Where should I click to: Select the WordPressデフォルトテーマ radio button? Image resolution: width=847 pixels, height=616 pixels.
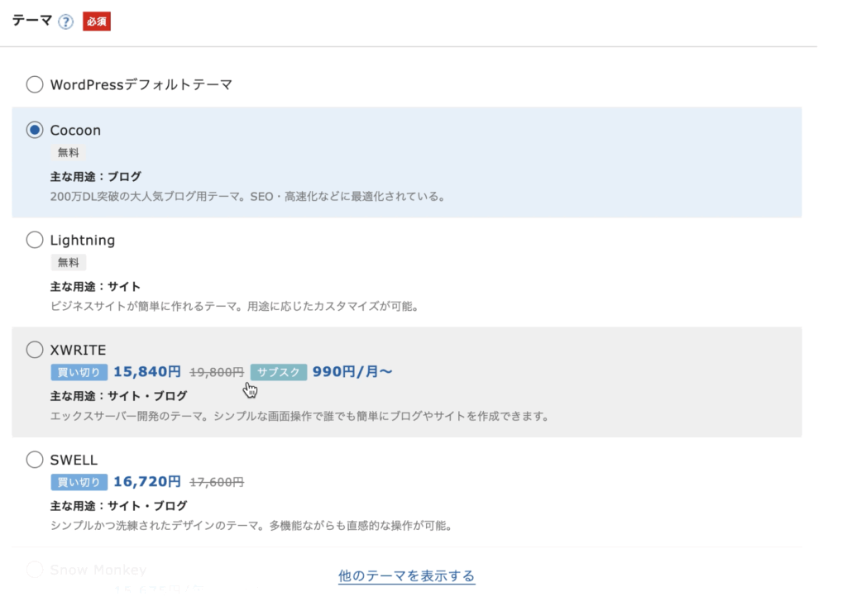[x=35, y=84]
